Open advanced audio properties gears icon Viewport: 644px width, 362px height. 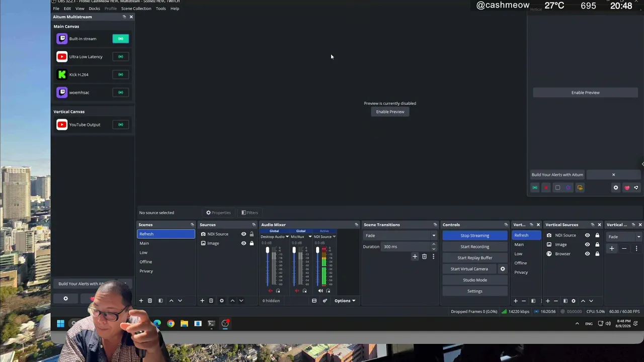coord(325,301)
